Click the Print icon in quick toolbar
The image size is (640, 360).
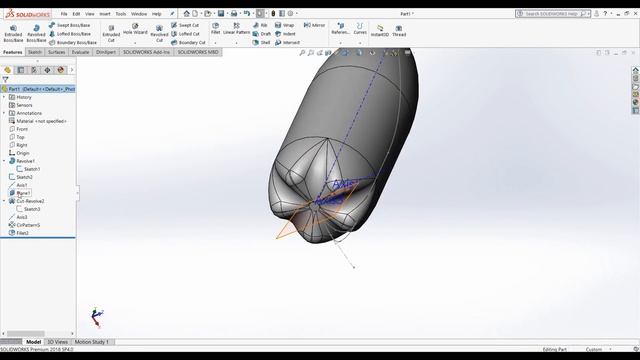coord(234,13)
